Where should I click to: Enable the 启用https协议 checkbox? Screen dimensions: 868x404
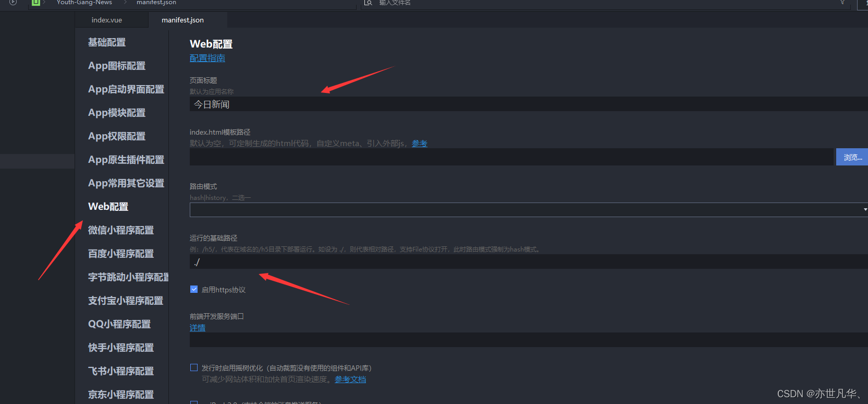(x=194, y=289)
